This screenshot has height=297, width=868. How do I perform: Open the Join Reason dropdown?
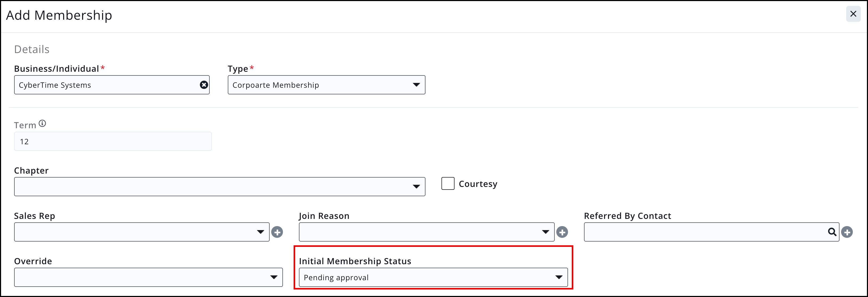[427, 232]
